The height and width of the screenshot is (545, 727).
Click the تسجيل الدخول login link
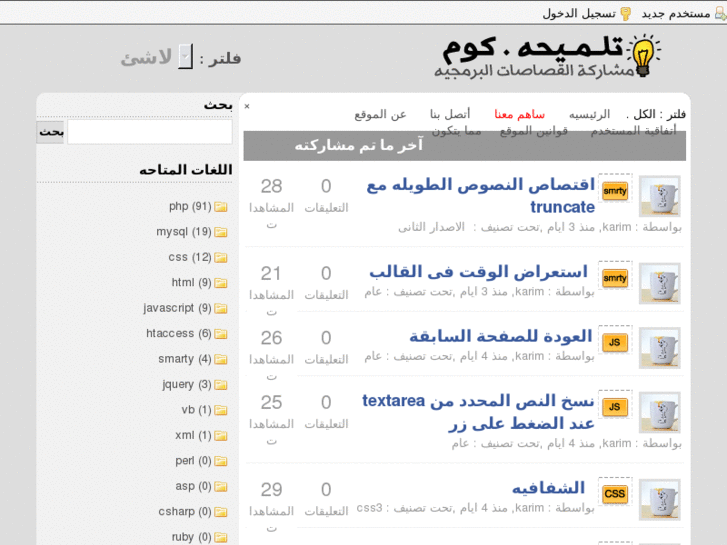click(x=579, y=13)
